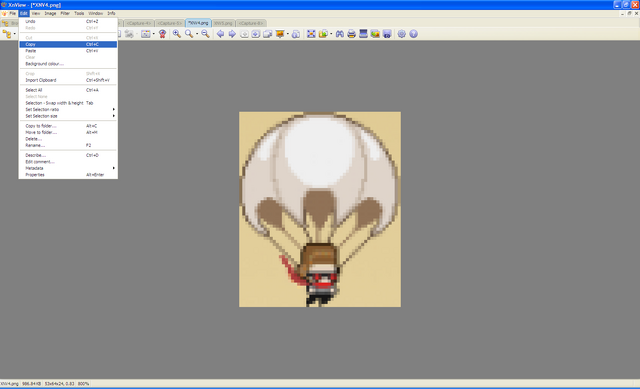
Task: Click the Print toolbar icon
Action: (351, 34)
